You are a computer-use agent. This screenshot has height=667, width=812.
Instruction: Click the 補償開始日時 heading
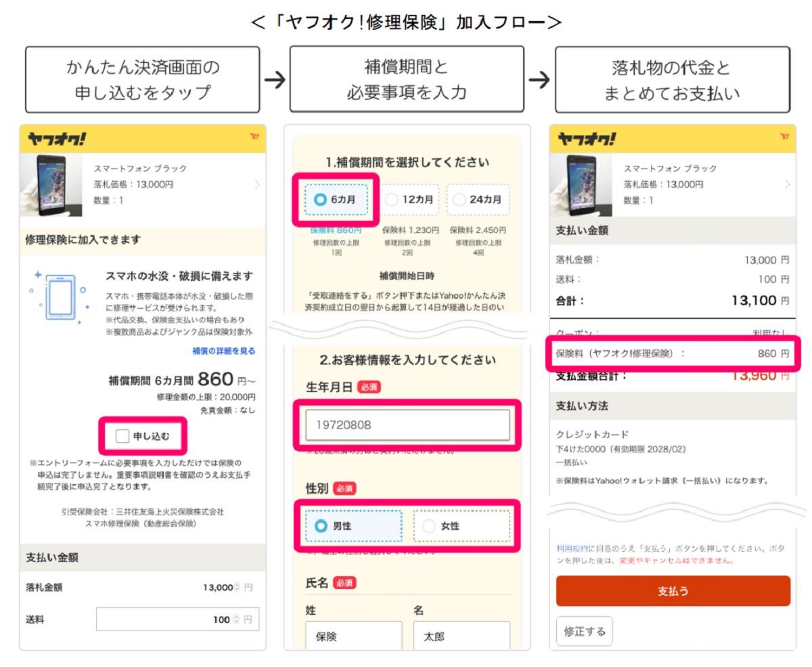point(407,276)
